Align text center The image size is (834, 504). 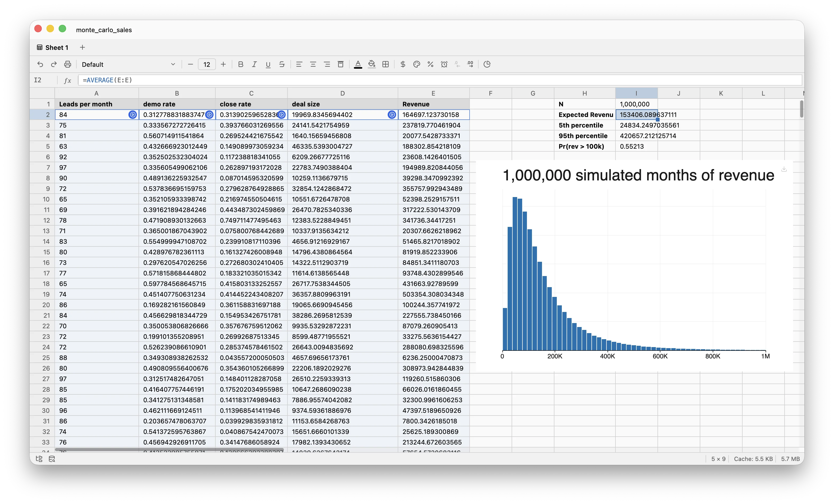coord(313,64)
